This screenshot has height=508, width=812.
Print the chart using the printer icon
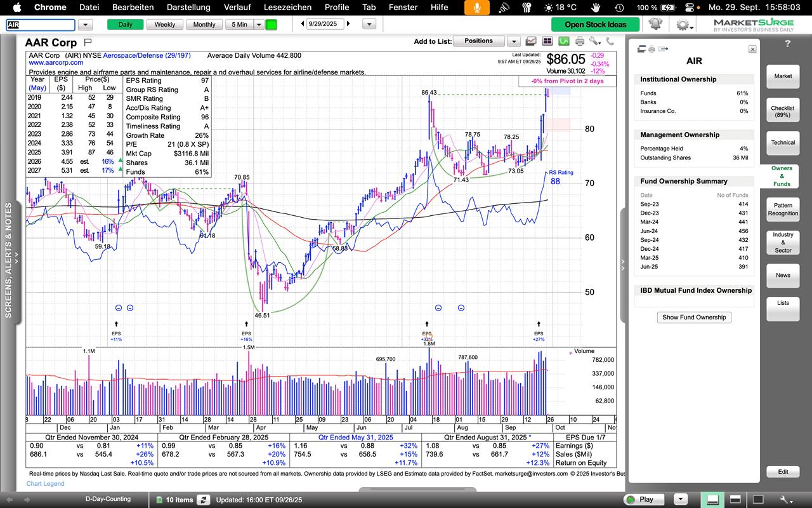tap(579, 41)
